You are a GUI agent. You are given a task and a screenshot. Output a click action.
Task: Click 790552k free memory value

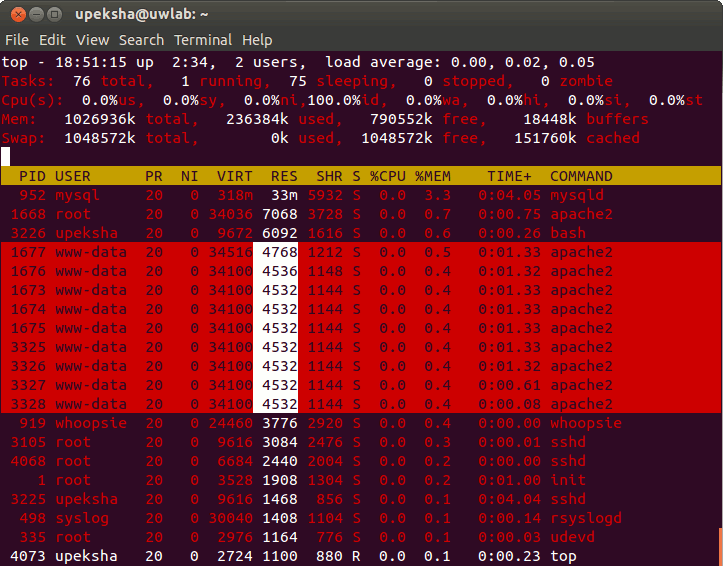pos(401,119)
